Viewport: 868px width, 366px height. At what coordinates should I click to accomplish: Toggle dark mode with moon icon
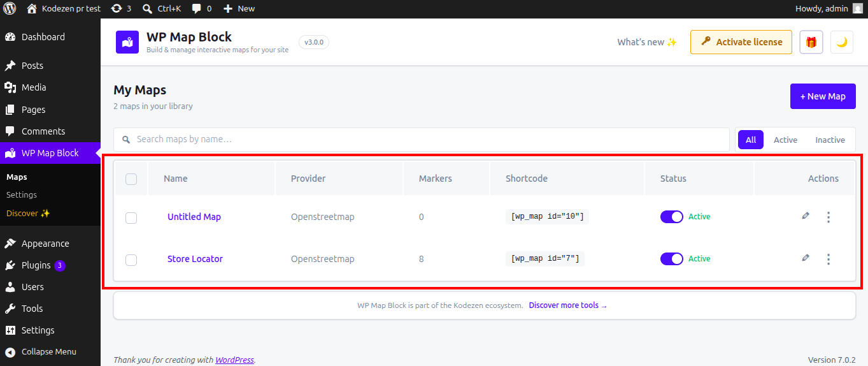pos(842,42)
